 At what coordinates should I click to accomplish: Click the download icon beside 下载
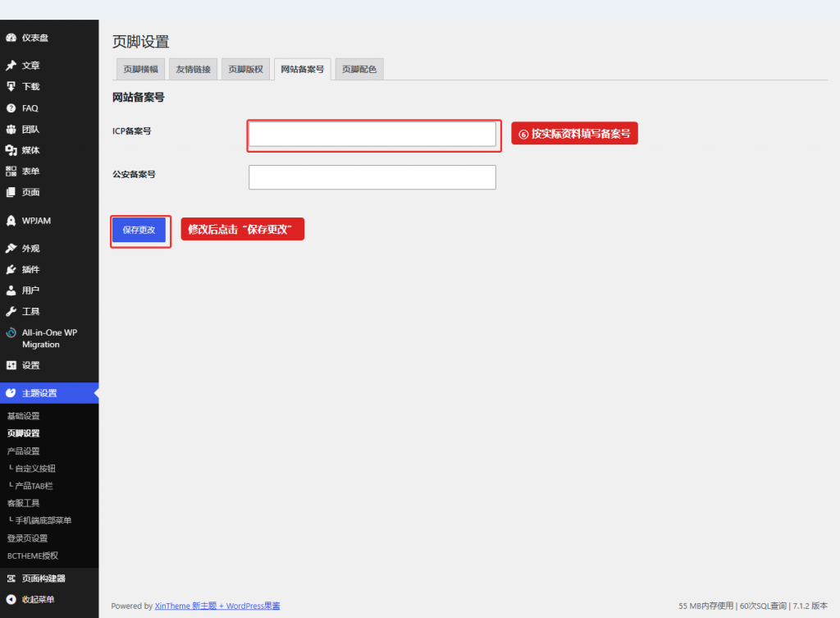(x=11, y=86)
